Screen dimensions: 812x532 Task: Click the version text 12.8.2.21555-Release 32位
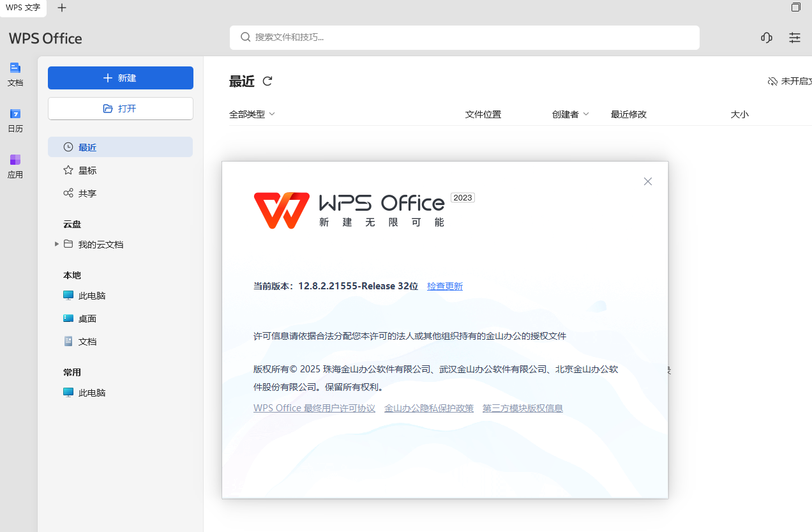358,286
